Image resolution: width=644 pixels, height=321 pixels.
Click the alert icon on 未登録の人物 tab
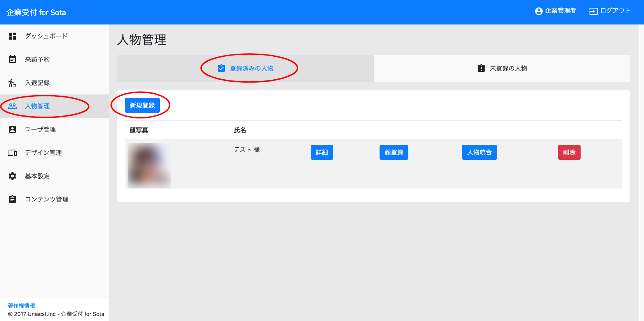(x=481, y=68)
